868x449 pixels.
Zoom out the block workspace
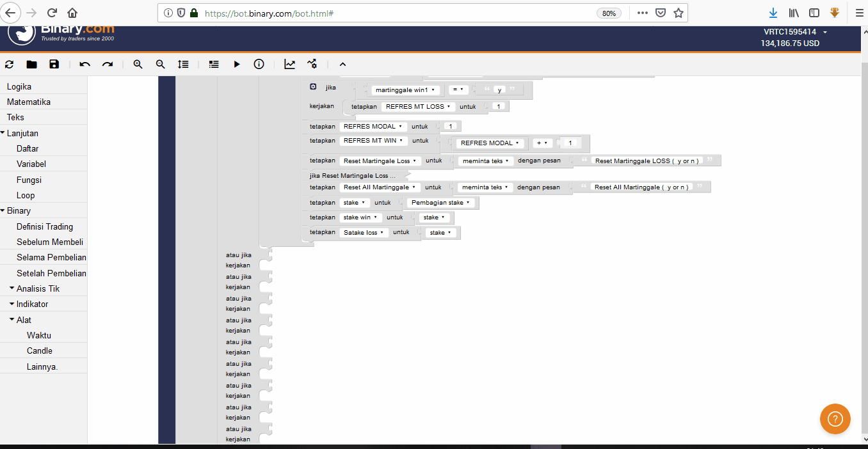(x=160, y=64)
